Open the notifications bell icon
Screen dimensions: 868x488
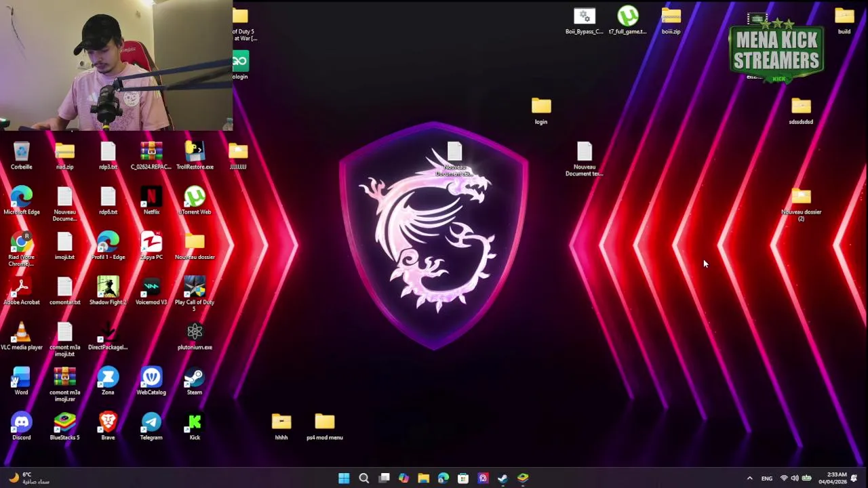click(854, 479)
